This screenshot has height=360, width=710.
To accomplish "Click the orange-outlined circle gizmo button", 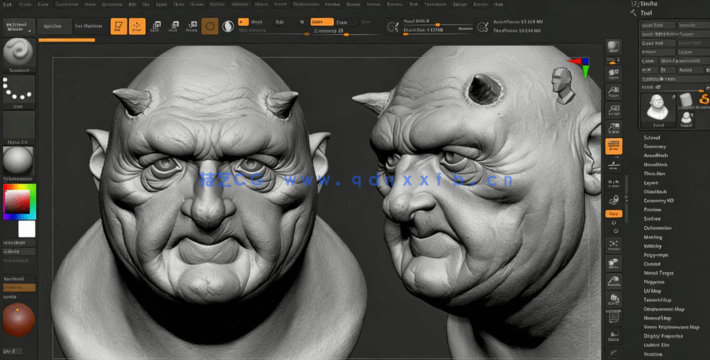I will tap(210, 26).
